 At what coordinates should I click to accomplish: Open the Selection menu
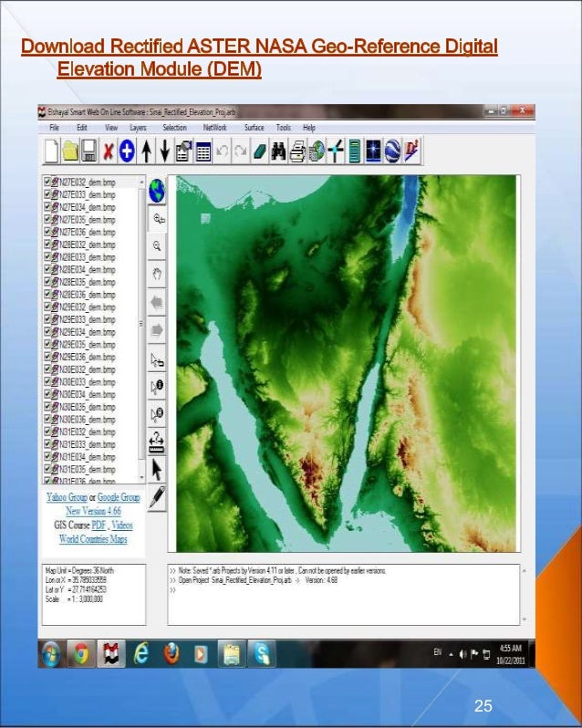pyautogui.click(x=174, y=127)
